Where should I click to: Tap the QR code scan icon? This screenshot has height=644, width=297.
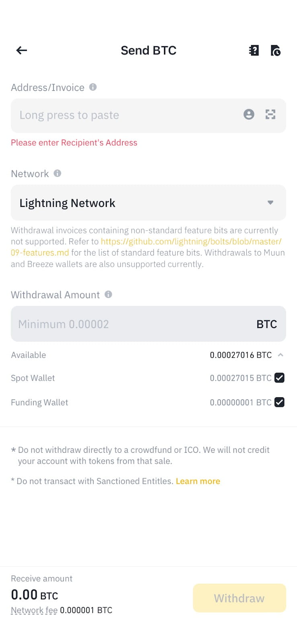point(270,115)
